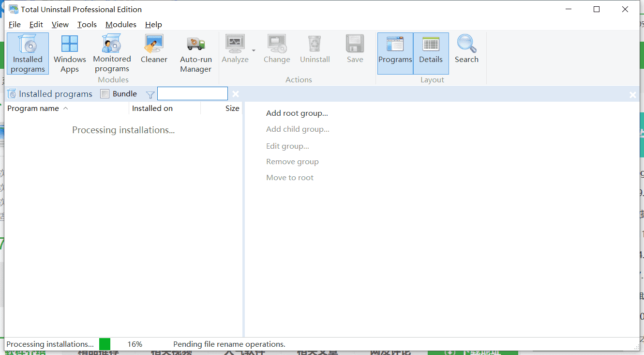Open the Tools menu
644x355 pixels.
pyautogui.click(x=87, y=24)
